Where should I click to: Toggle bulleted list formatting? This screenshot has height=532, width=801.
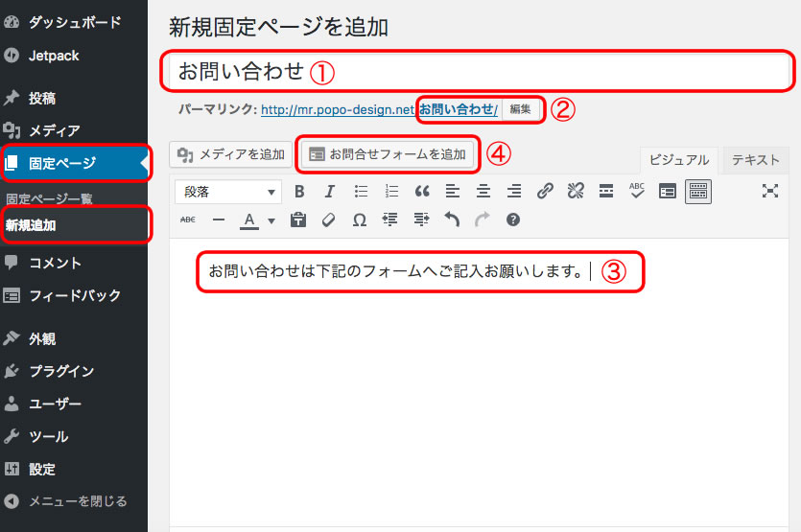(361, 191)
